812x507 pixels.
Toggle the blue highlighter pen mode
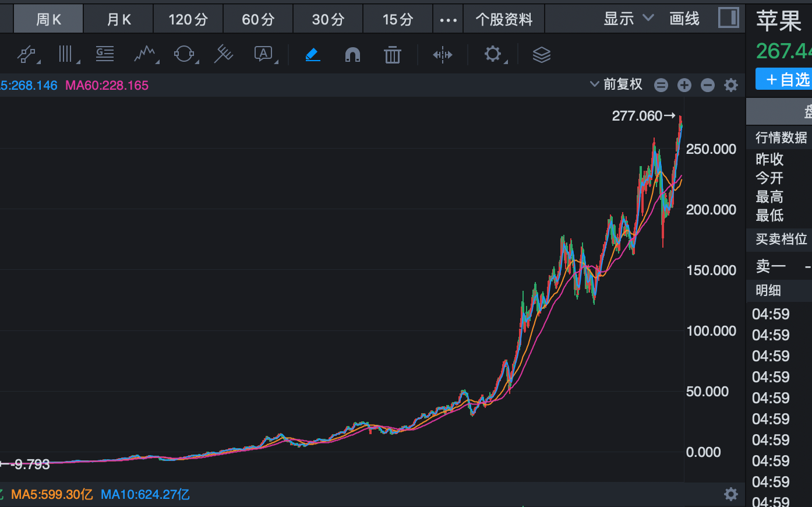pos(313,55)
